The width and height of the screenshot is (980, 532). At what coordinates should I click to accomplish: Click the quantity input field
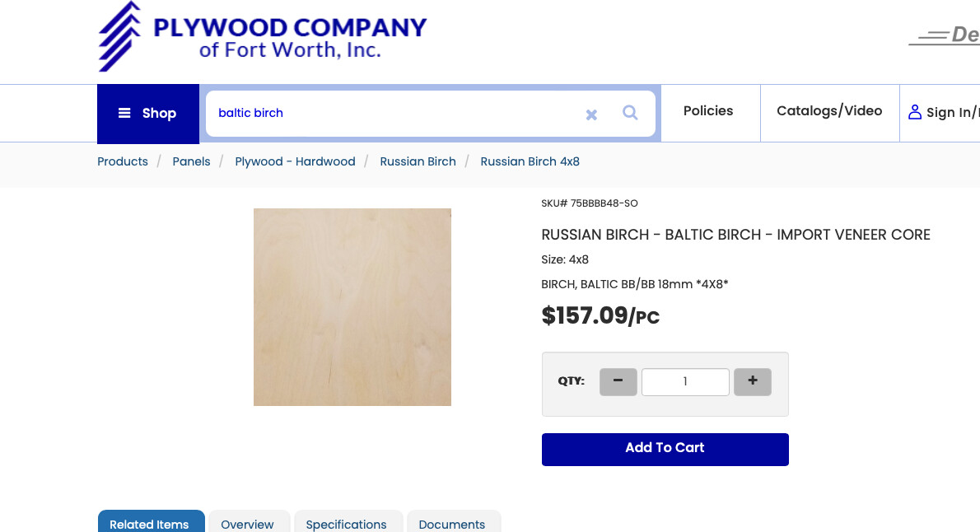click(685, 382)
